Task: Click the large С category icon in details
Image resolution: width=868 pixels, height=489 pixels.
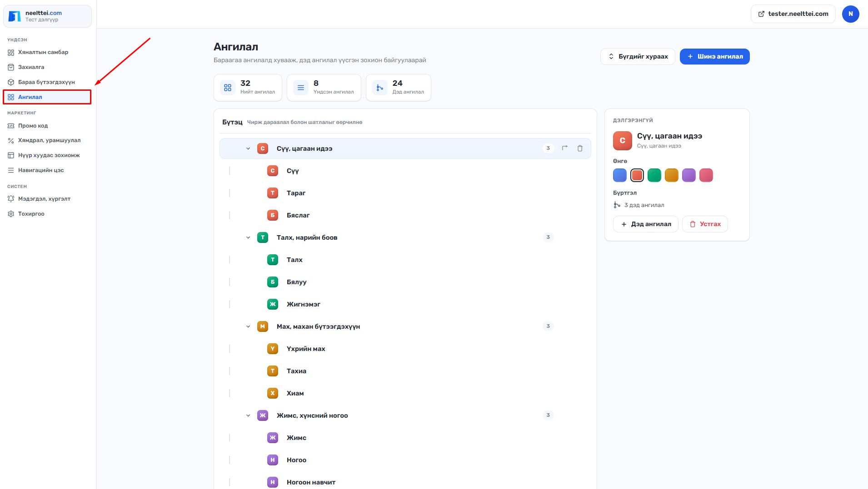Action: click(x=623, y=141)
